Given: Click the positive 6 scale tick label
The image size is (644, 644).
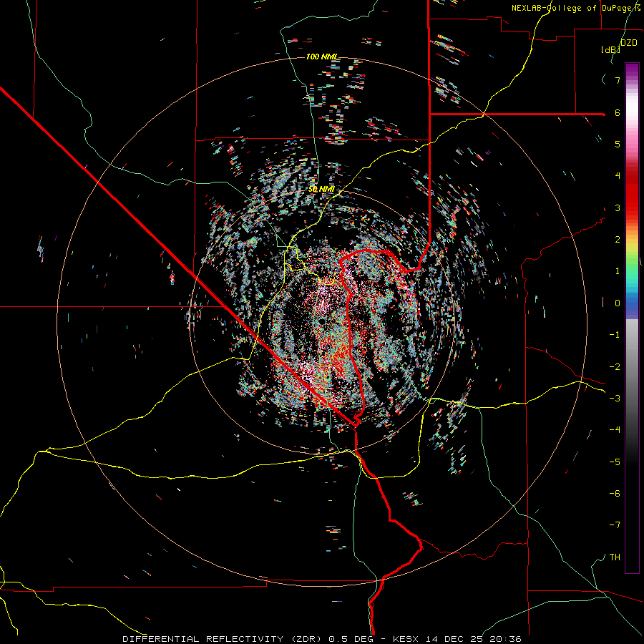Looking at the screenshot, I should click(x=618, y=112).
